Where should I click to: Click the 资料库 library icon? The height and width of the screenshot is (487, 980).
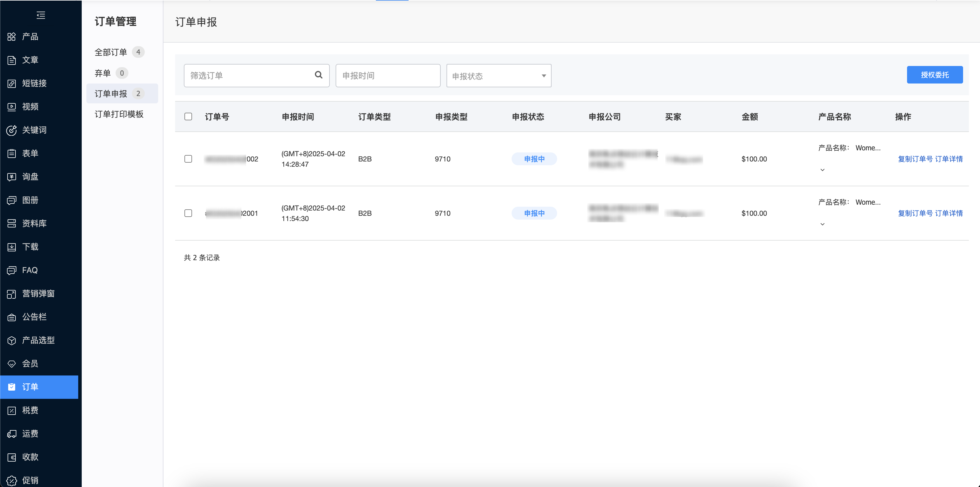coord(12,223)
